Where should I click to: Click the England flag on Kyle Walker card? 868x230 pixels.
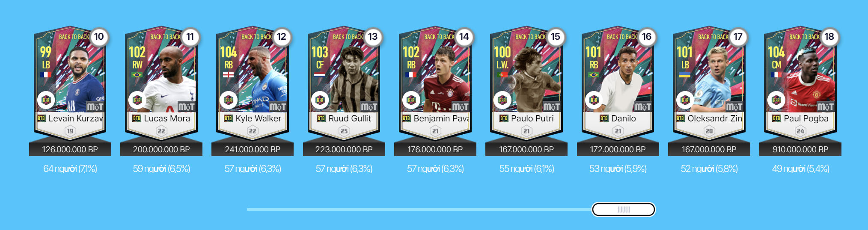pyautogui.click(x=228, y=75)
